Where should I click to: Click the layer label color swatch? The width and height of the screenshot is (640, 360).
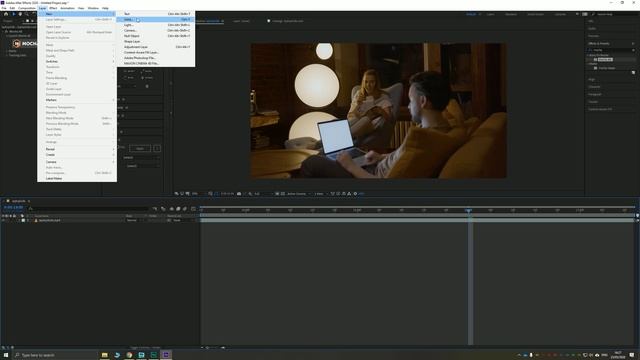(x=23, y=220)
